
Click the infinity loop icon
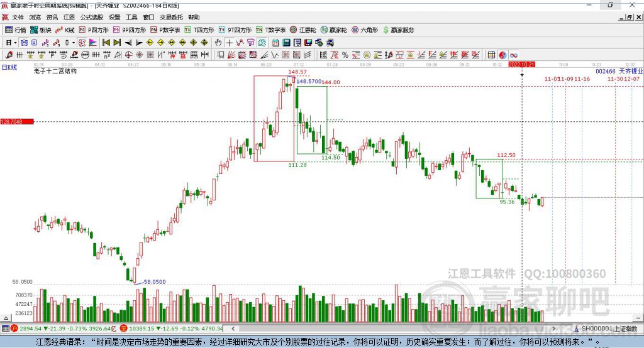coord(513,55)
